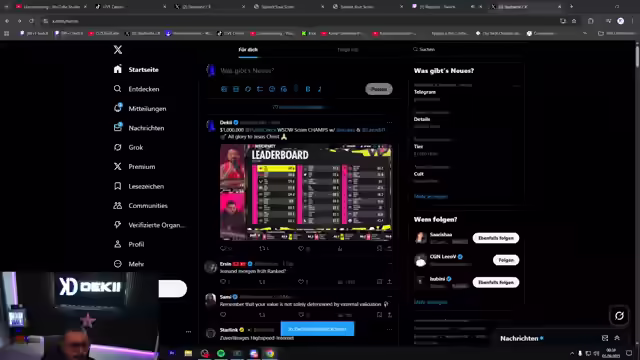Click the Grok icon in the composer

[248, 89]
